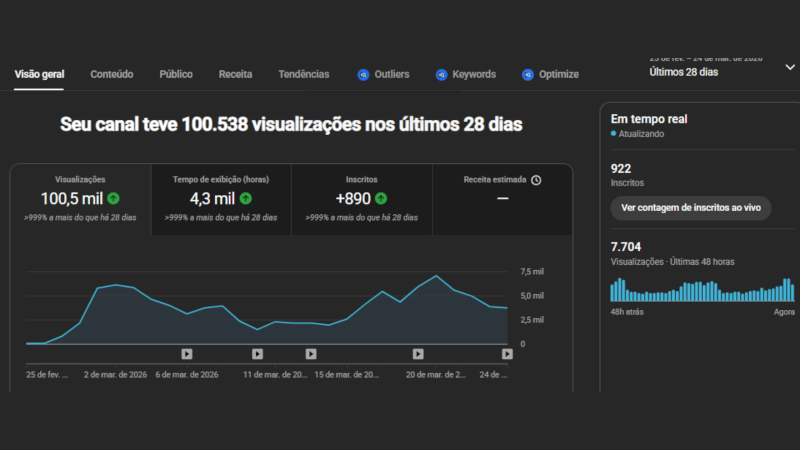This screenshot has width=800, height=450.
Task: Switch to the Conteúdo tab
Action: pyautogui.click(x=111, y=75)
